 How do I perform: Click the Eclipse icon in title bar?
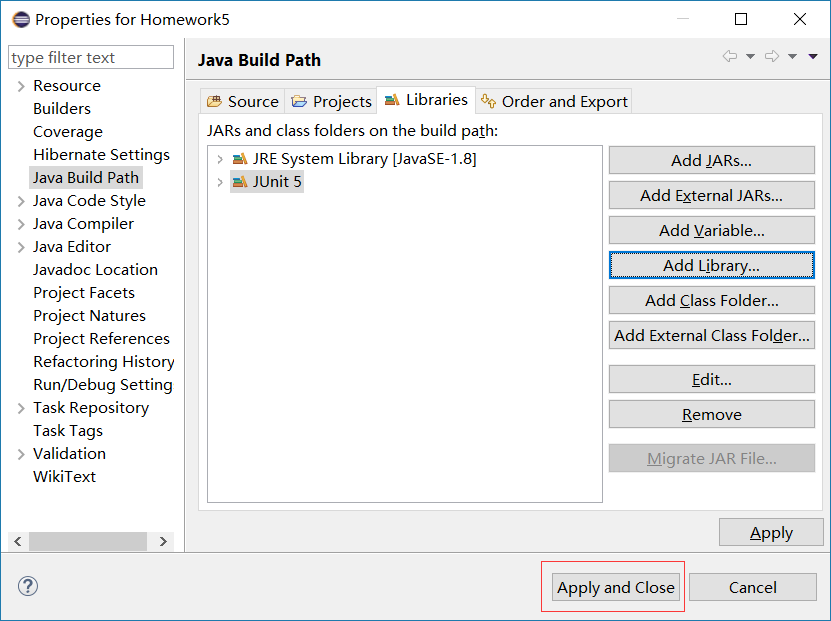point(20,19)
